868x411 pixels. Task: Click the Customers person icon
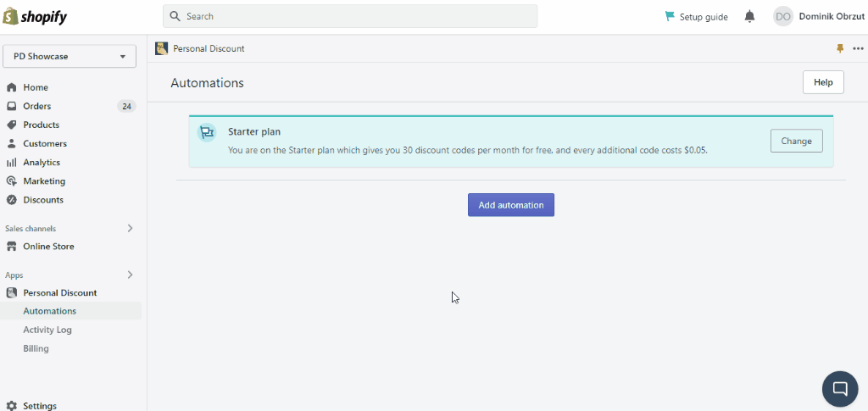pyautogui.click(x=11, y=144)
